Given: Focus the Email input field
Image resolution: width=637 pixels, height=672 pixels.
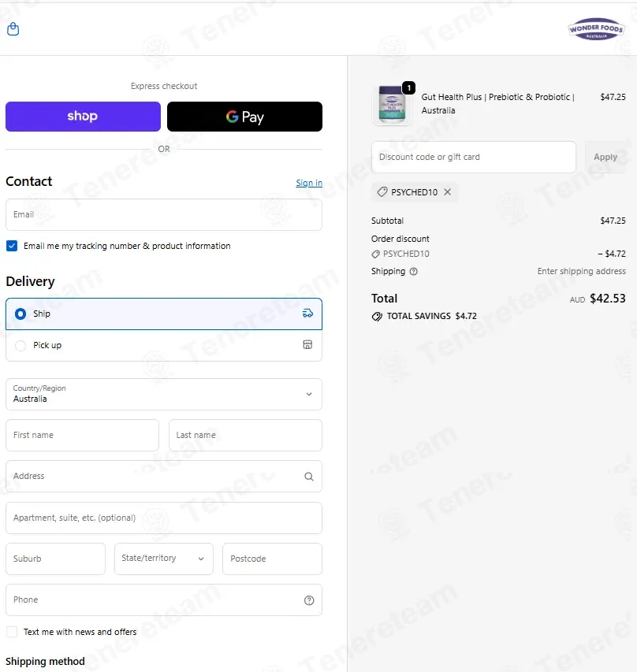Looking at the screenshot, I should [x=164, y=215].
